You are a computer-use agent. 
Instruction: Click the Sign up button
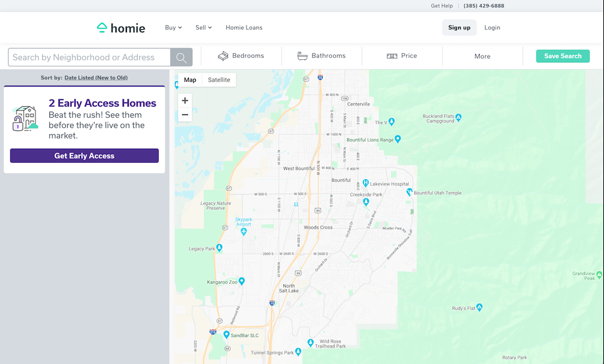[x=459, y=27]
